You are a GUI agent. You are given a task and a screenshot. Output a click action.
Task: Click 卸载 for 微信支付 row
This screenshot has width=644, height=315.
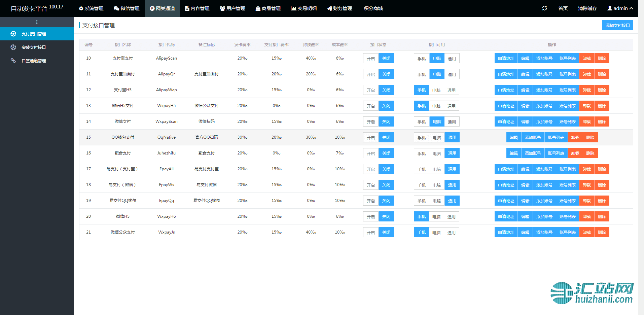(x=587, y=122)
